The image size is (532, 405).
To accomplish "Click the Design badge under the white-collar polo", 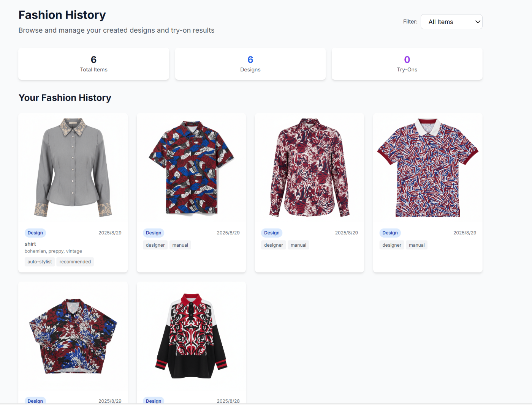I will tap(390, 233).
